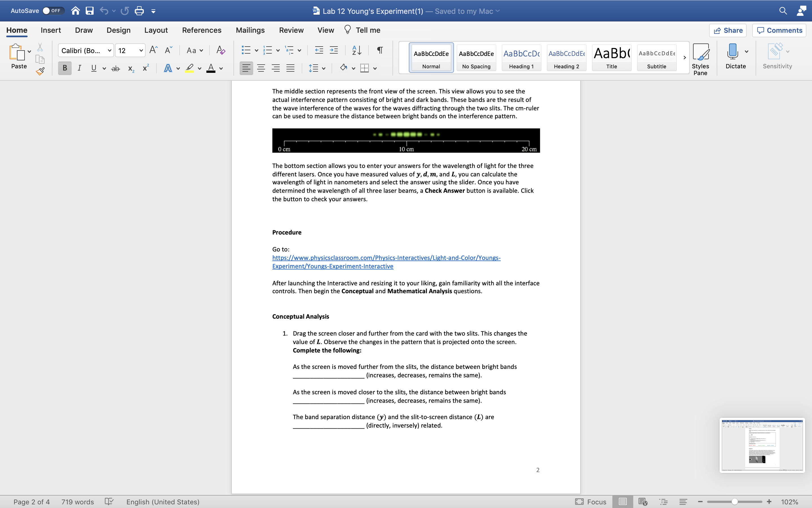
Task: Open the References tab
Action: coord(202,30)
